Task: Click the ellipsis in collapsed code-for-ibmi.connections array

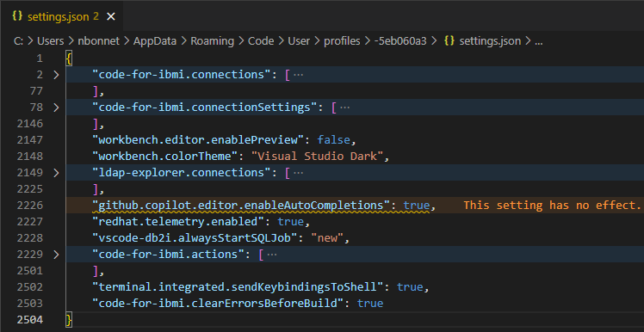Action: (298, 75)
